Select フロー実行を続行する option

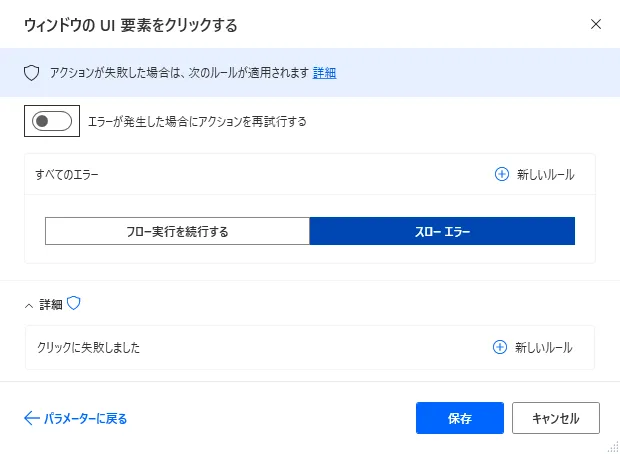point(177,231)
